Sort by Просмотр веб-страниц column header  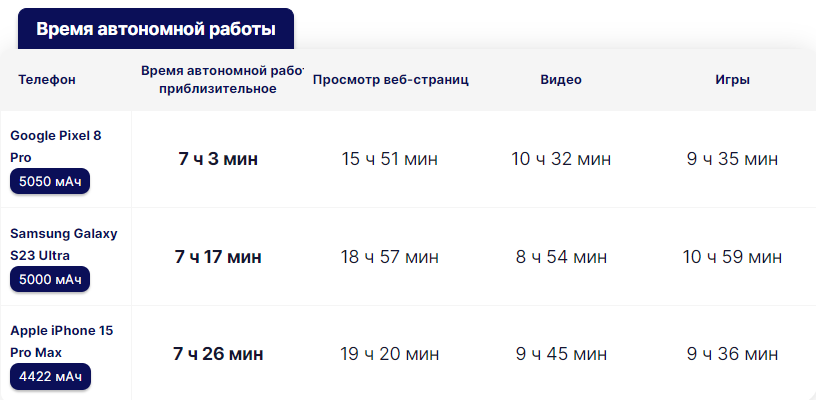click(x=390, y=80)
